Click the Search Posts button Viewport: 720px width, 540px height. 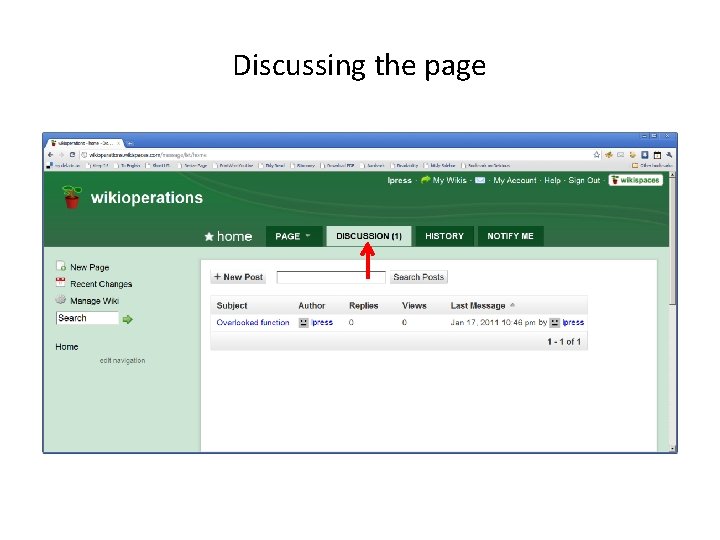coord(418,277)
